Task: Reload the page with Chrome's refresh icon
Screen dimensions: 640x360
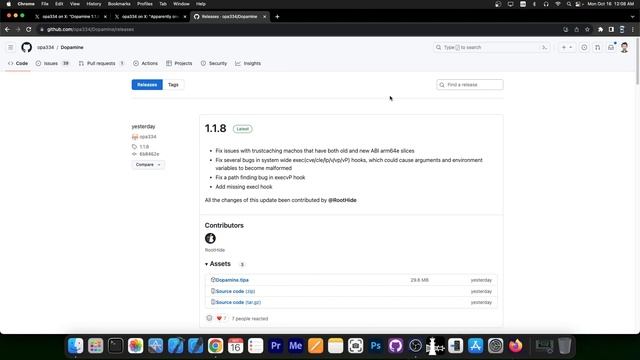Action: [29, 29]
